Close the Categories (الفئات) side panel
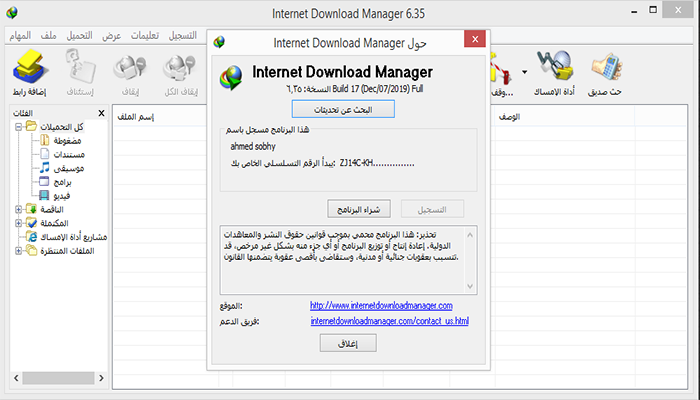Screen dimensions: 700x400 [101, 113]
